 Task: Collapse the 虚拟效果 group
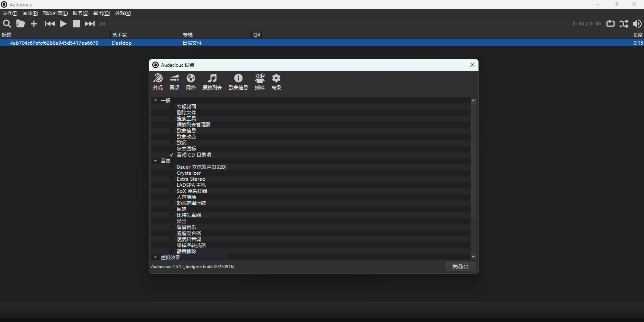coord(155,257)
